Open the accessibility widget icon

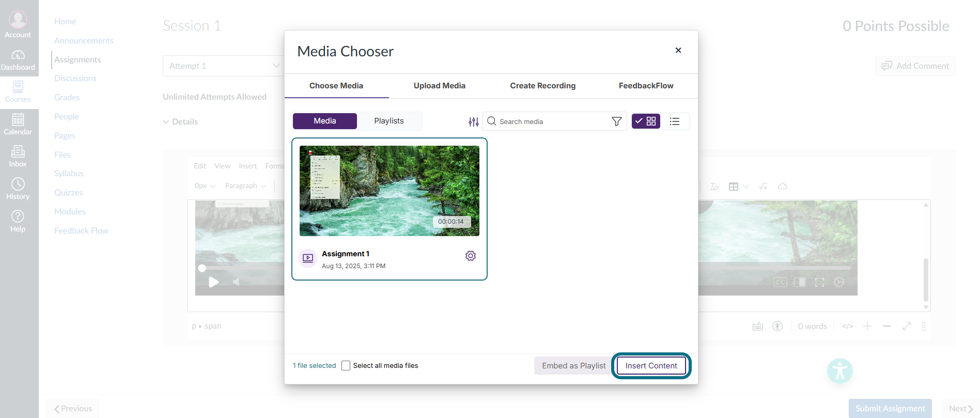tap(840, 371)
